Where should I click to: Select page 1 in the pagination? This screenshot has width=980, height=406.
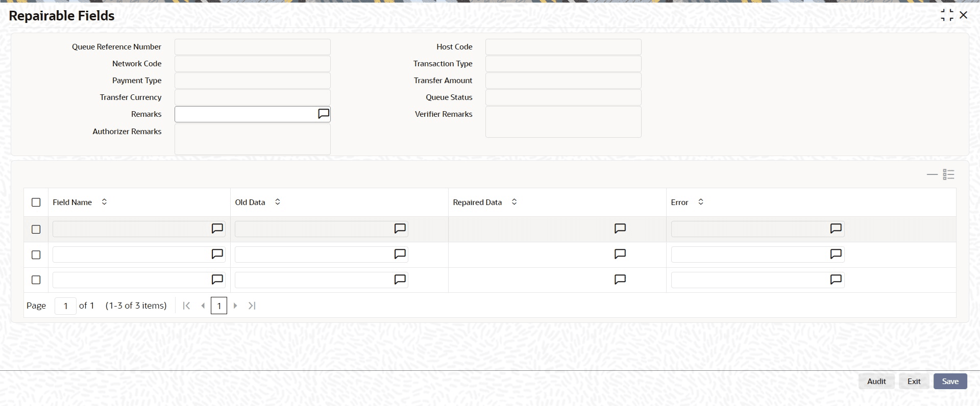click(x=219, y=306)
